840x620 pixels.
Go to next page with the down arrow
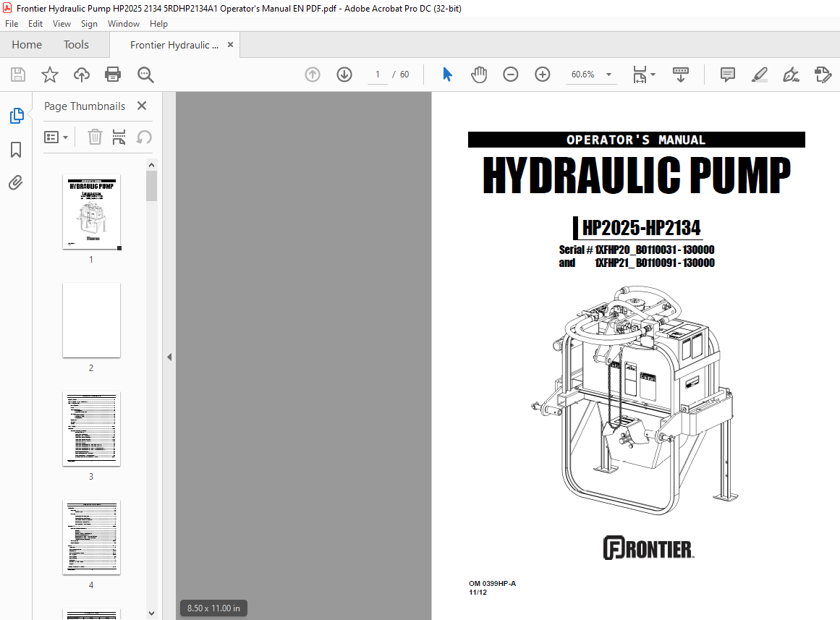344,75
